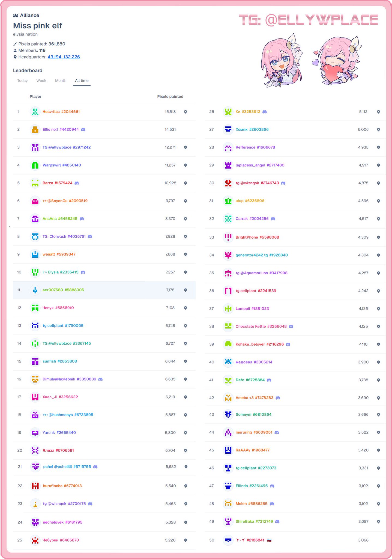Click the avatar icon of Heavritss

(35, 112)
